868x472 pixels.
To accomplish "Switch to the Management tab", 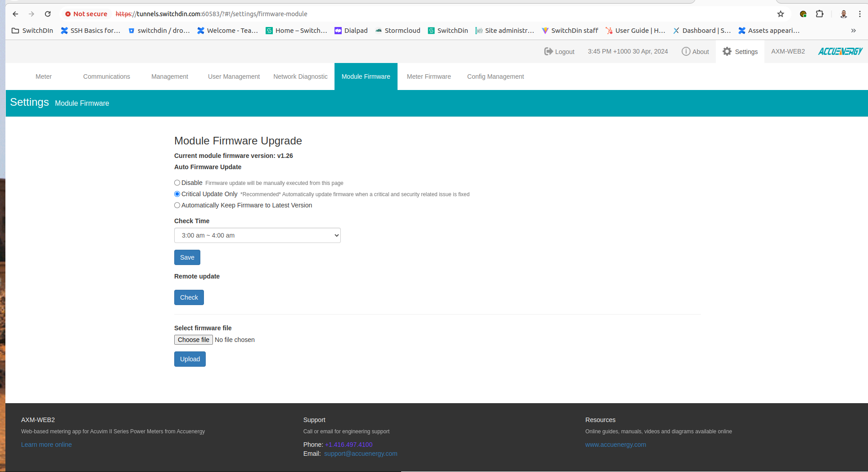I will coord(170,76).
